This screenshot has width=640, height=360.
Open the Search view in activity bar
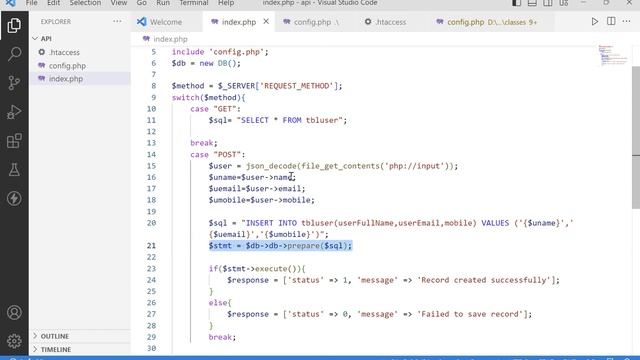pyautogui.click(x=14, y=54)
